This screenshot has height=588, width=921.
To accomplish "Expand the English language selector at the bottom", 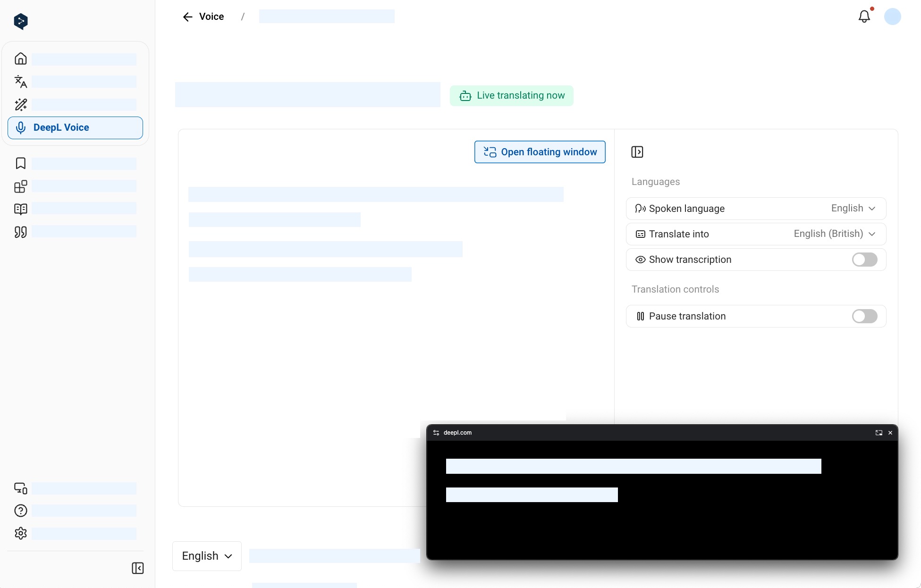I will [206, 556].
